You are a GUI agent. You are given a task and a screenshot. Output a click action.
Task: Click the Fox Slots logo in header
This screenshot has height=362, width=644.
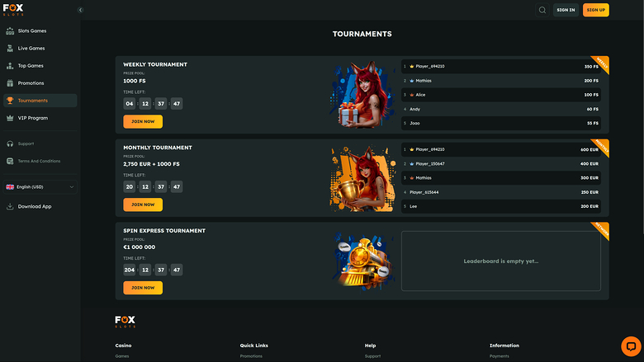pos(13,10)
